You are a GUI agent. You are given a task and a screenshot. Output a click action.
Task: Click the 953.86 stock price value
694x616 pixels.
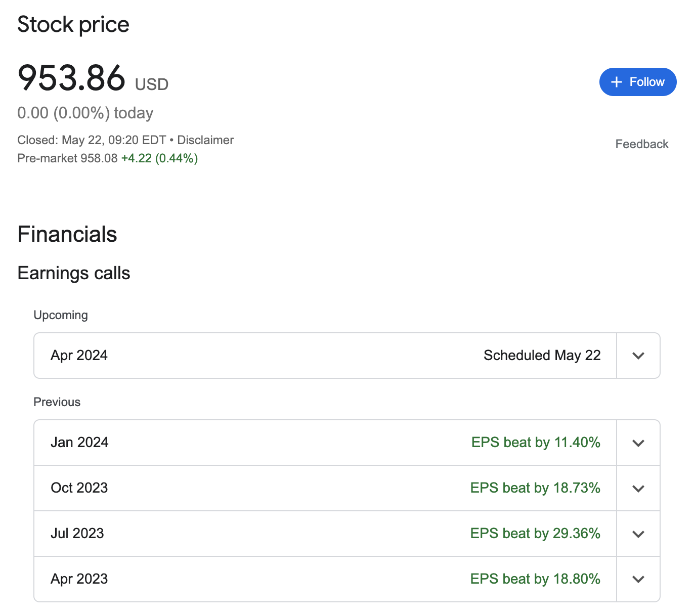[71, 78]
